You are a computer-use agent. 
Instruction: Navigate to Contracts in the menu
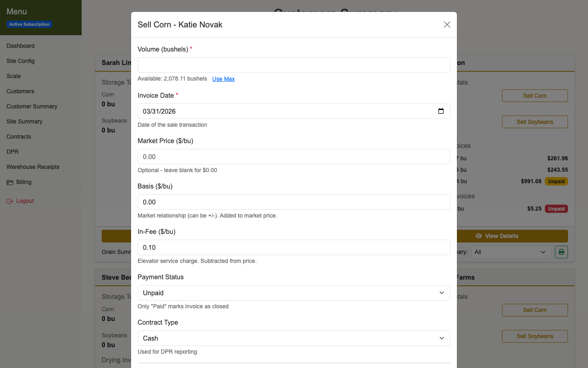click(18, 137)
